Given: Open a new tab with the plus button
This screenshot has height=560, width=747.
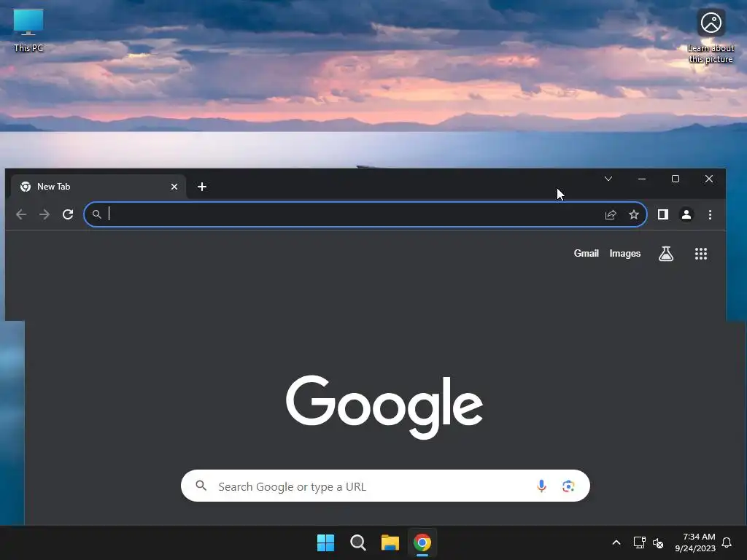Looking at the screenshot, I should [x=202, y=187].
